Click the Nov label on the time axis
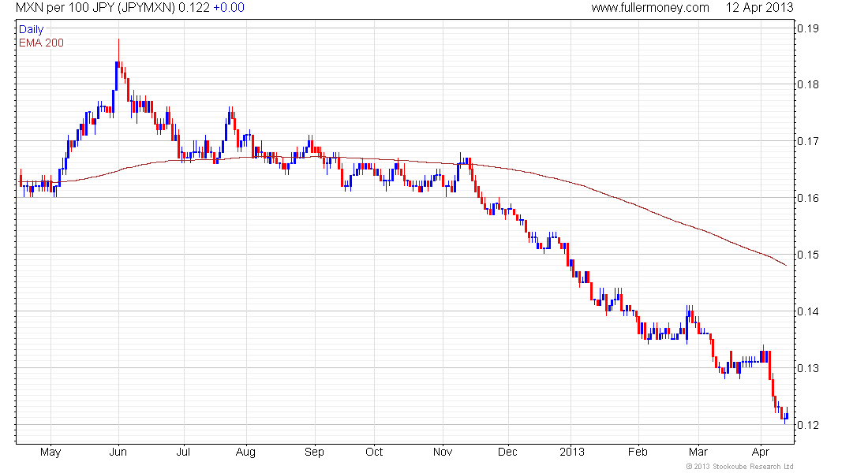This screenshot has height=473, width=868. 443,452
